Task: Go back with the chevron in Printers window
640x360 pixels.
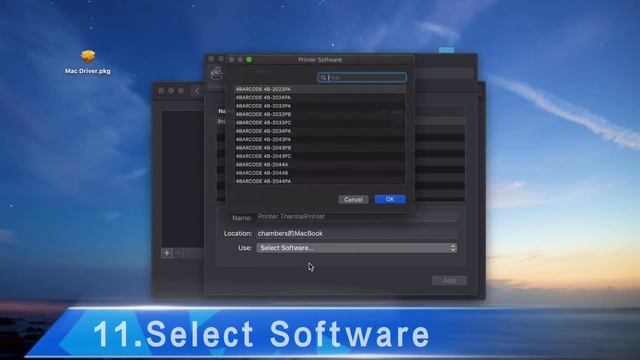Action: 197,91
